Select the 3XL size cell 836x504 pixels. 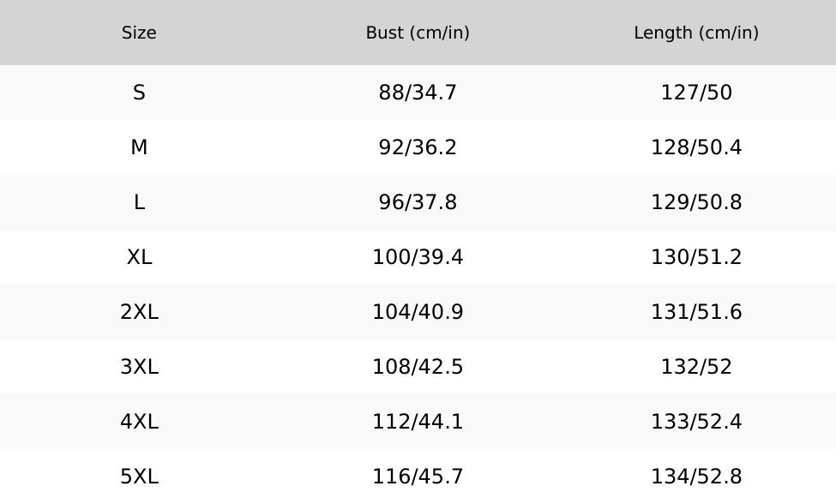[139, 367]
